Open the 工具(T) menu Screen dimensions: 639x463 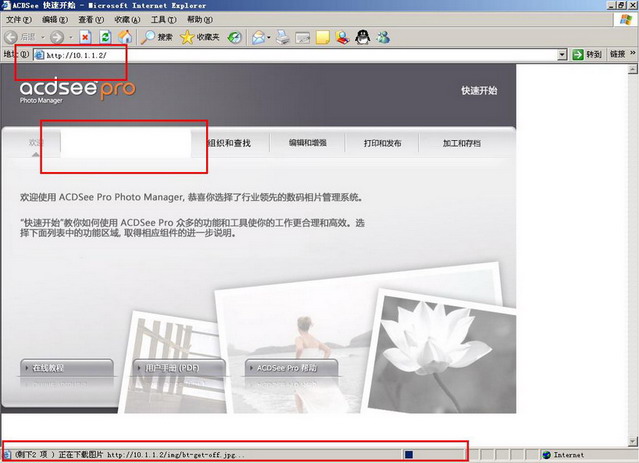[163, 20]
